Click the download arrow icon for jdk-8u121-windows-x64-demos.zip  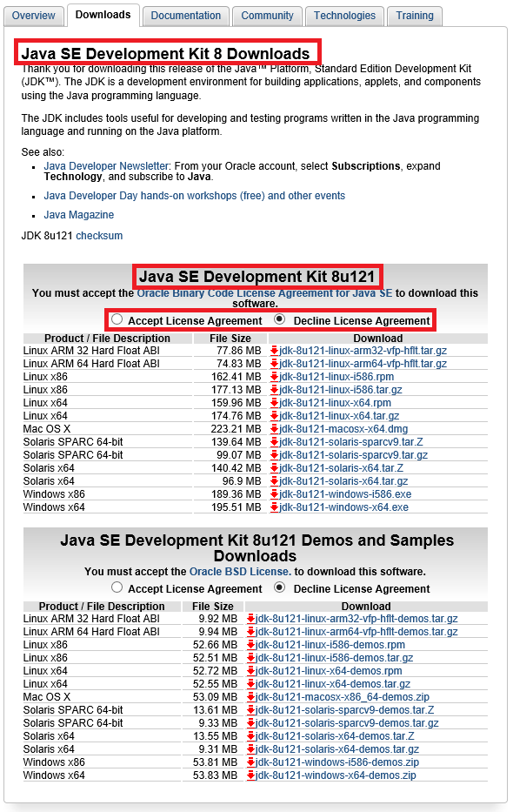pyautogui.click(x=250, y=775)
